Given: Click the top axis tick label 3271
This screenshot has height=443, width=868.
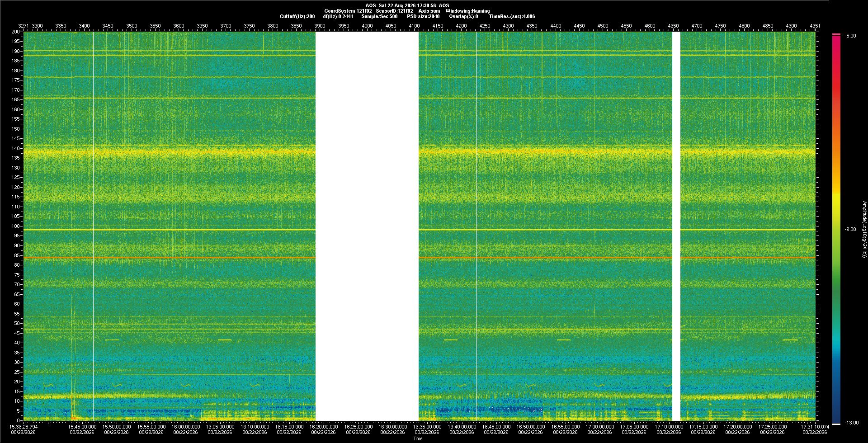Looking at the screenshot, I should point(23,26).
